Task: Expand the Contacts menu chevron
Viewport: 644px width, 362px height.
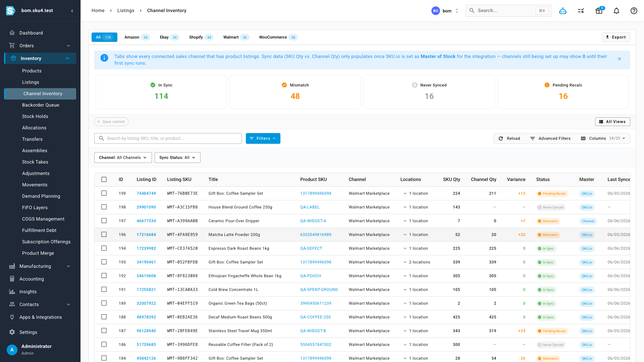Action: [x=68, y=304]
